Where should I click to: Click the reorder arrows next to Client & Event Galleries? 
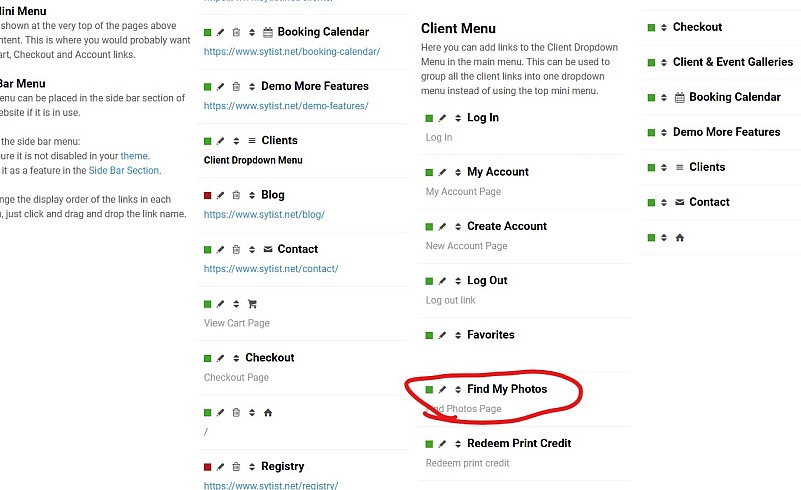(664, 62)
